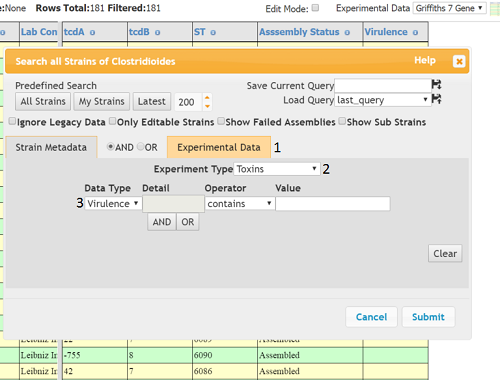This screenshot has width=500, height=380.
Task: Open Help in the dialog header
Action: click(x=425, y=60)
